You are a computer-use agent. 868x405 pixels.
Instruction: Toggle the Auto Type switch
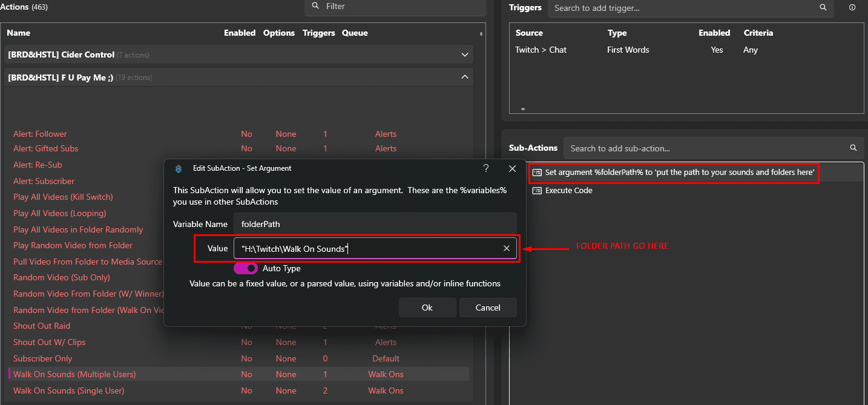tap(245, 268)
